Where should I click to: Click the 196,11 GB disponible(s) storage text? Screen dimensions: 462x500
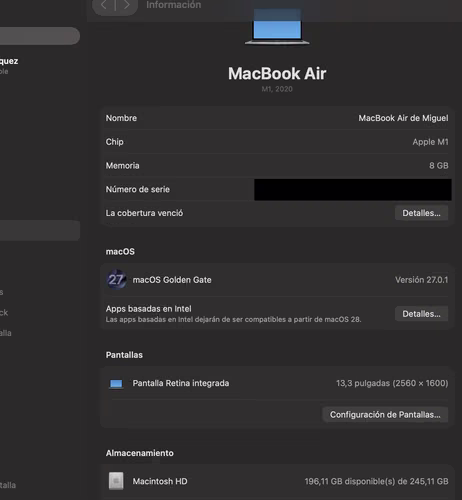(x=376, y=481)
